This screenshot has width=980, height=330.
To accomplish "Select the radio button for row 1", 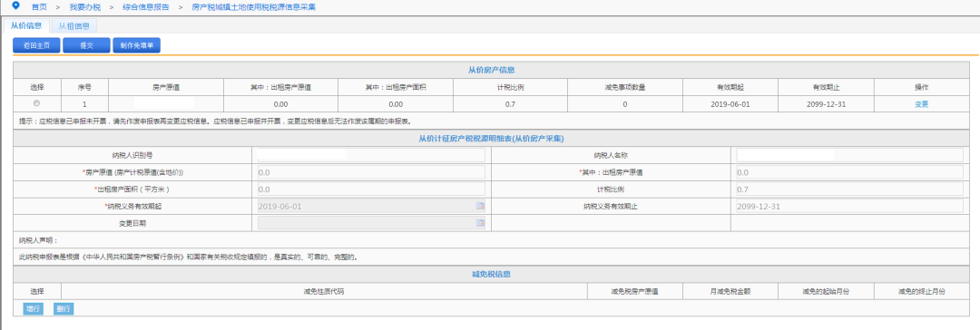I will [x=36, y=103].
